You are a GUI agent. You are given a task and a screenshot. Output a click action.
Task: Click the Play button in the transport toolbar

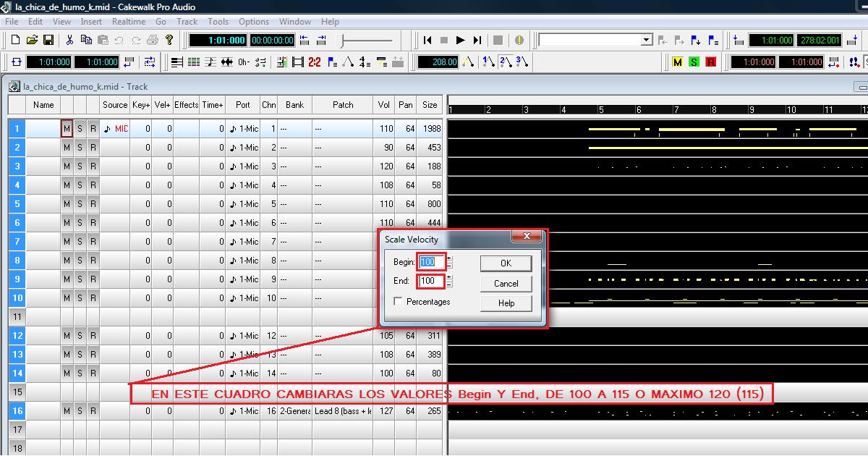[x=460, y=41]
